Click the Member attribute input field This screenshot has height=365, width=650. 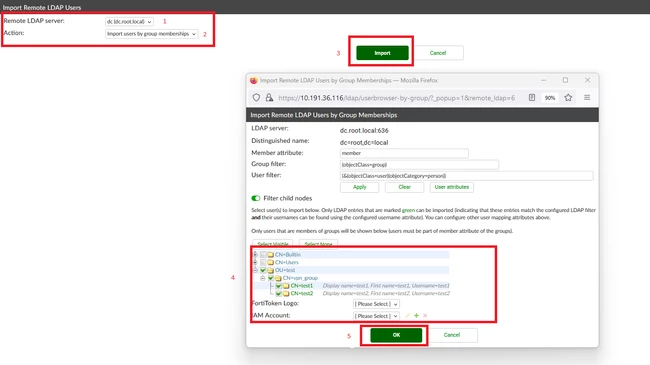pyautogui.click(x=404, y=153)
